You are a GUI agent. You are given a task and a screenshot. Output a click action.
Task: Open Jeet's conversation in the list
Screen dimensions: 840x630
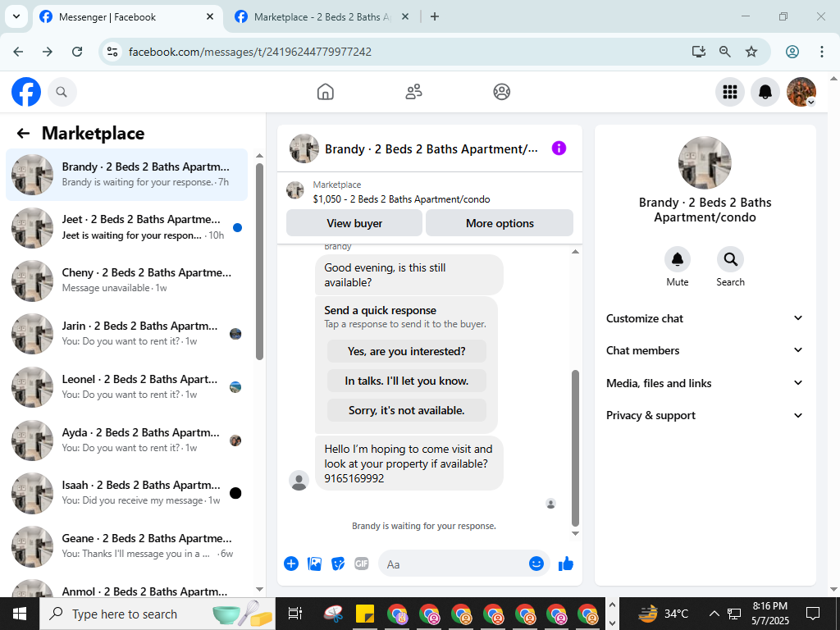click(x=127, y=228)
